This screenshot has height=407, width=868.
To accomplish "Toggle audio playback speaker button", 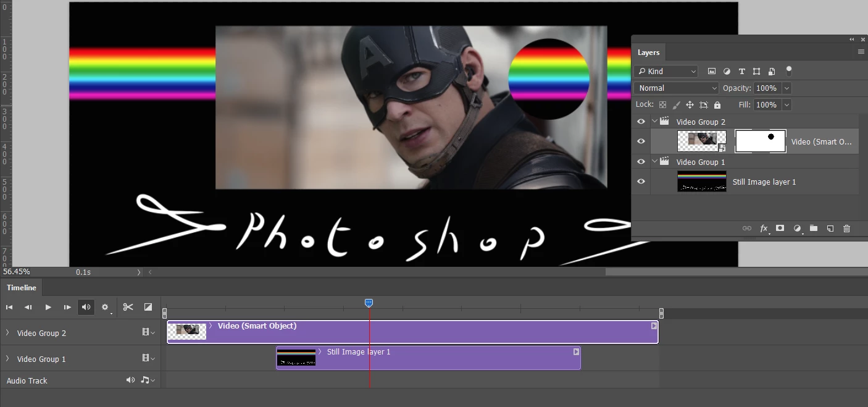I will [x=86, y=307].
